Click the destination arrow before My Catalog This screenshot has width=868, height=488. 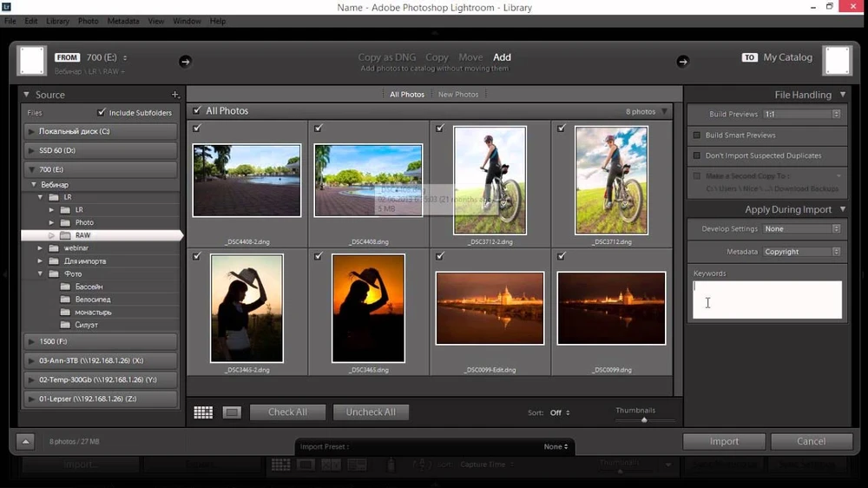(x=682, y=61)
